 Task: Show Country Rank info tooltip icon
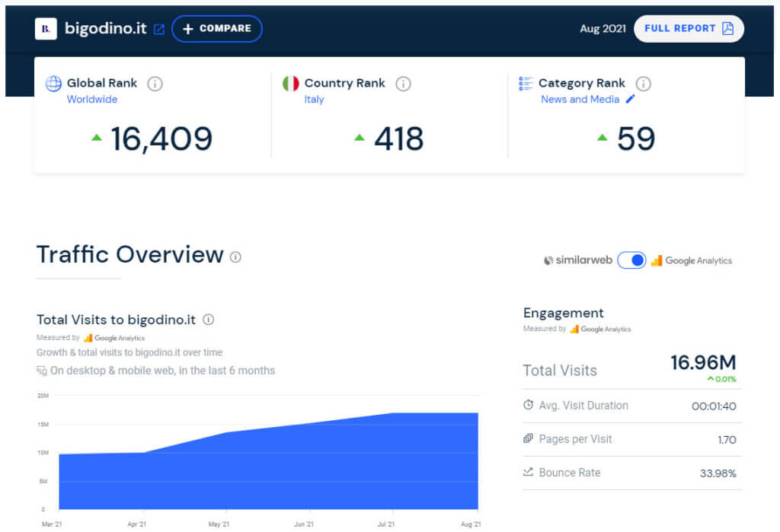tap(403, 84)
